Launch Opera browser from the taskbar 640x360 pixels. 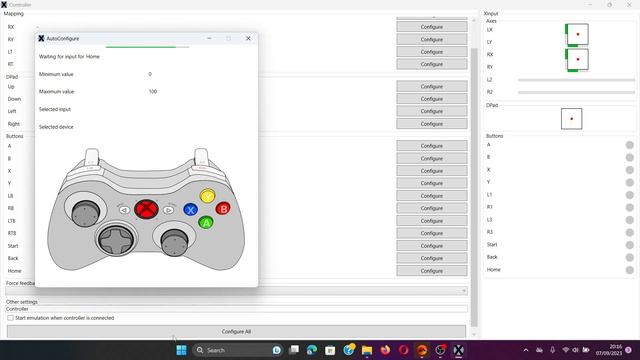pos(403,350)
